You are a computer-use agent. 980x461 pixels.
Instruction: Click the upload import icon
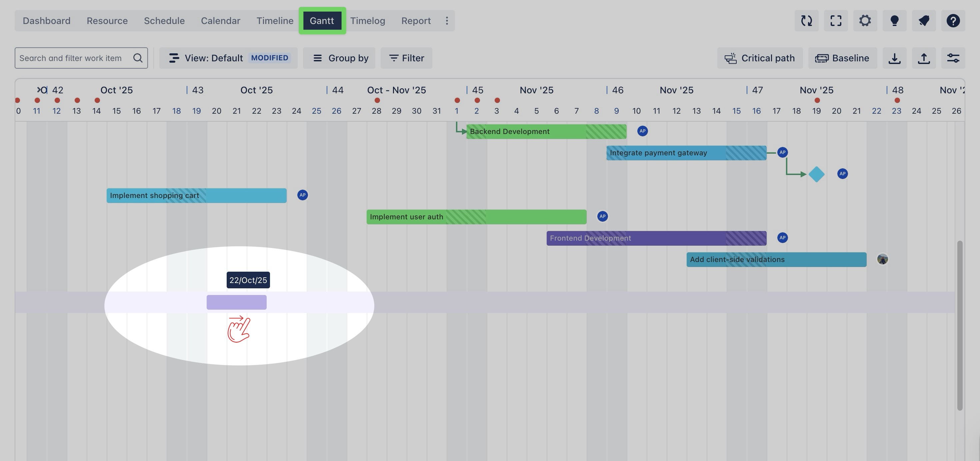924,58
